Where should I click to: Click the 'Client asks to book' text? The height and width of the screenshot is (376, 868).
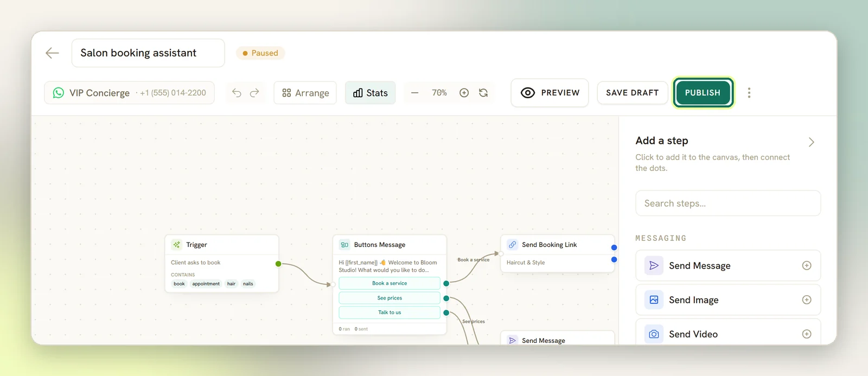point(196,263)
